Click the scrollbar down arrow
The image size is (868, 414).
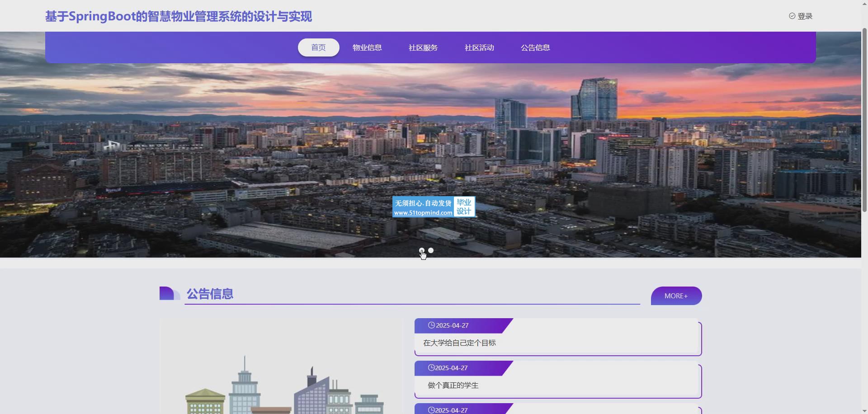864,410
